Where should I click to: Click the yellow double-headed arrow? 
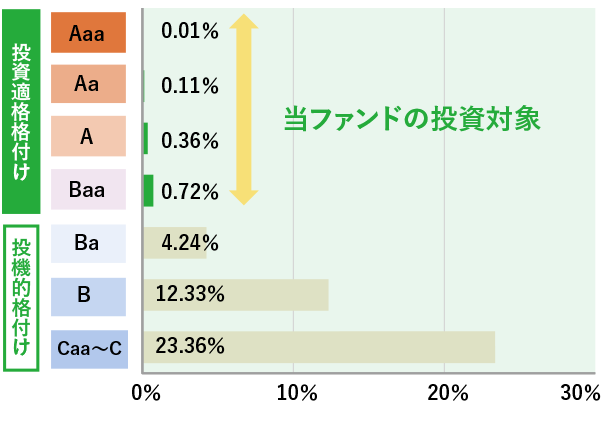pos(244,109)
